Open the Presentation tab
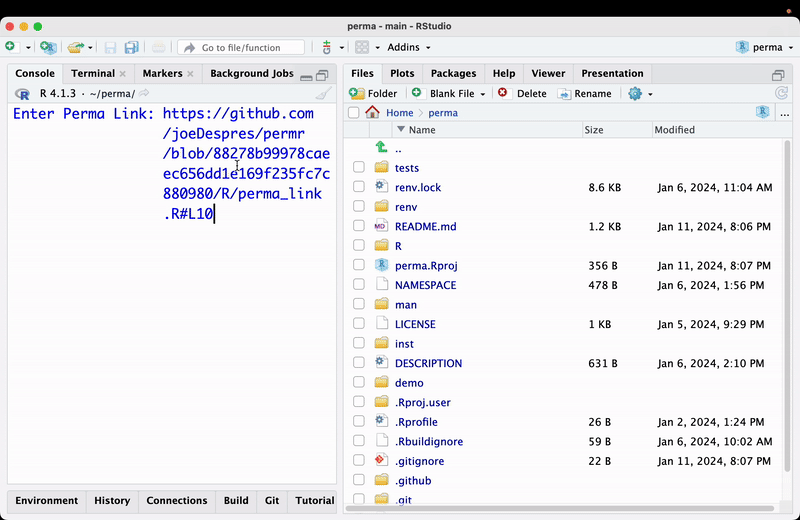The width and height of the screenshot is (800, 520). coord(612,73)
